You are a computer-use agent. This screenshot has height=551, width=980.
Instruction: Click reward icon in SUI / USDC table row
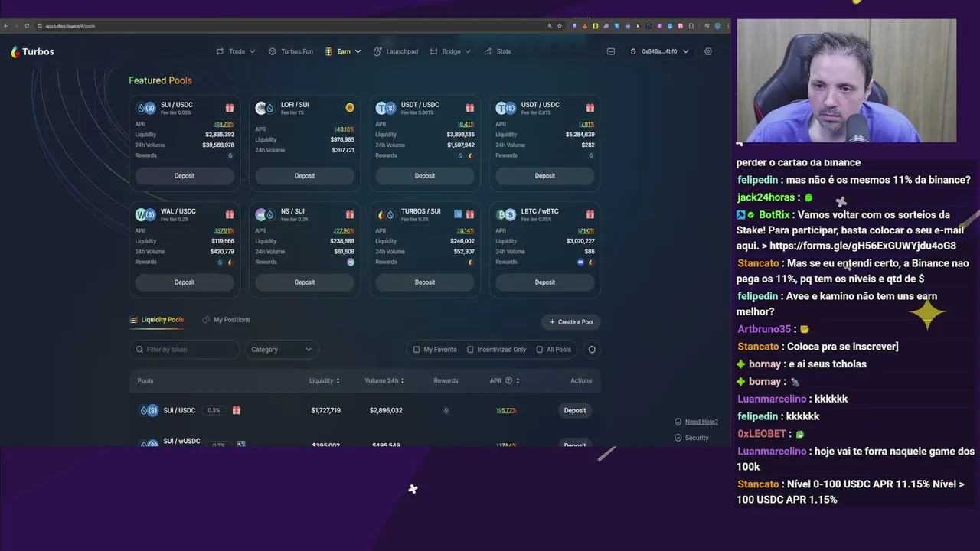(x=446, y=411)
